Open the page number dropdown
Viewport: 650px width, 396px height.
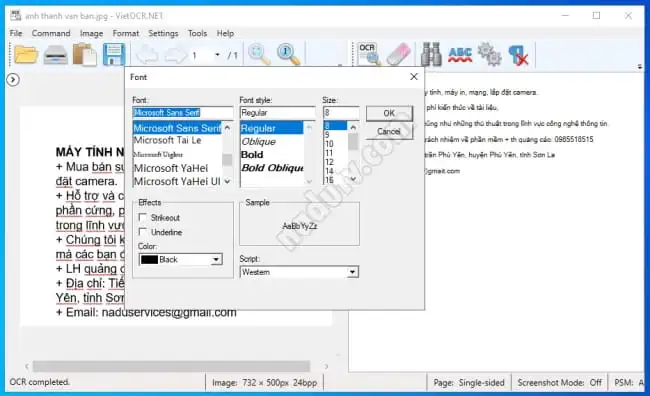(x=217, y=55)
